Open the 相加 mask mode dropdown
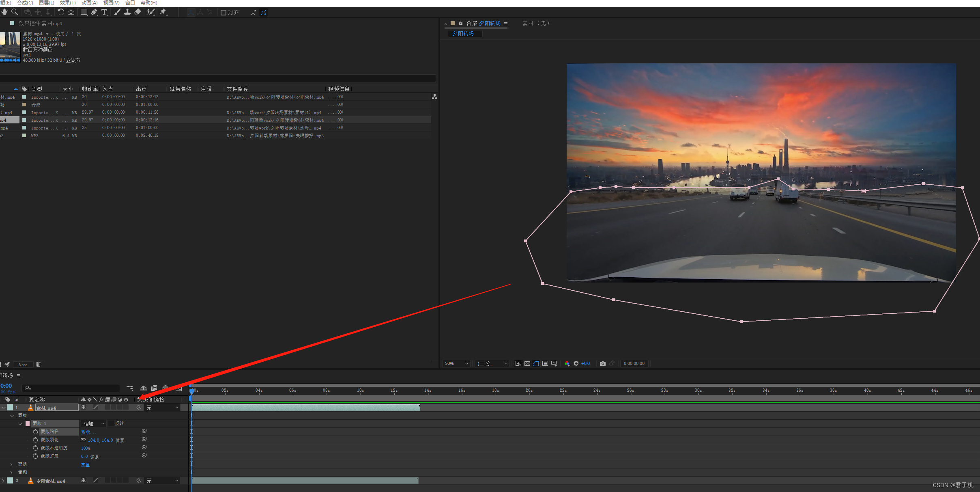Image resolution: width=980 pixels, height=492 pixels. [x=94, y=423]
